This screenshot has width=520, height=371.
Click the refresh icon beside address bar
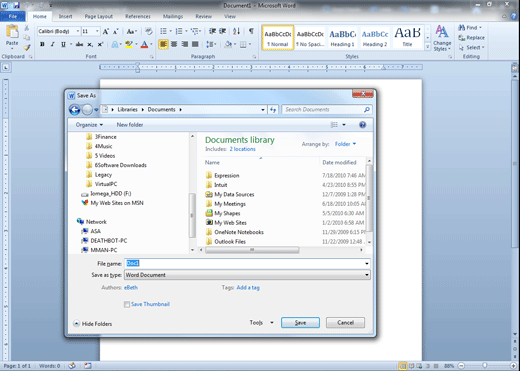[273, 109]
